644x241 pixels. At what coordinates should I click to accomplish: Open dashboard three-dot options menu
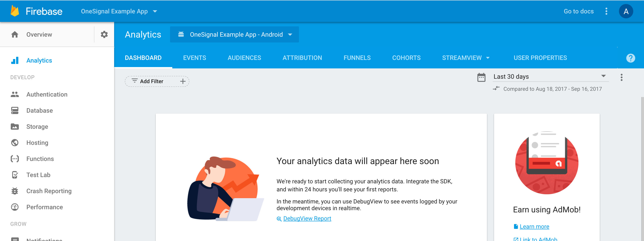pos(621,77)
